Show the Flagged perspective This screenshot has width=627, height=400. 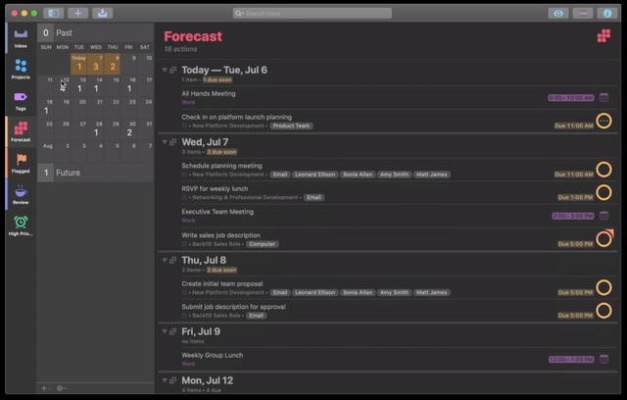20,162
